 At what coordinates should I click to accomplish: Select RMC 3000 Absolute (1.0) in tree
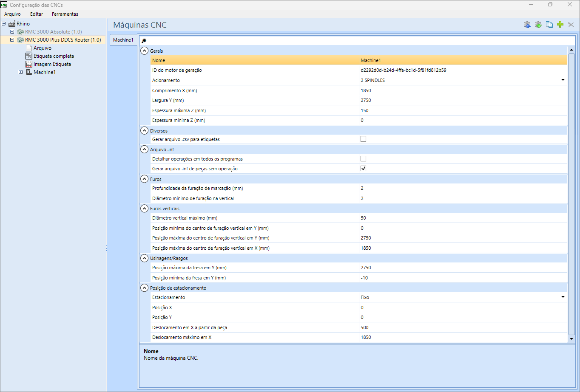(53, 32)
